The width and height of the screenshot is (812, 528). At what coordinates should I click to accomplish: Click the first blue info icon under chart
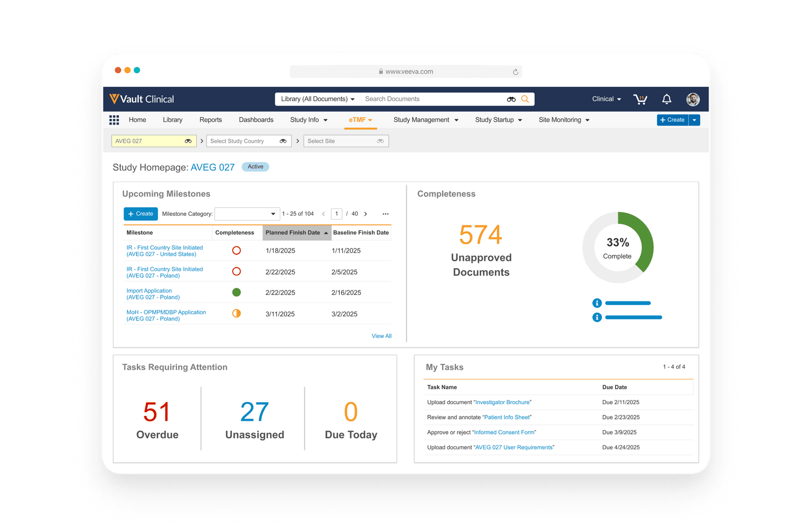pos(597,303)
